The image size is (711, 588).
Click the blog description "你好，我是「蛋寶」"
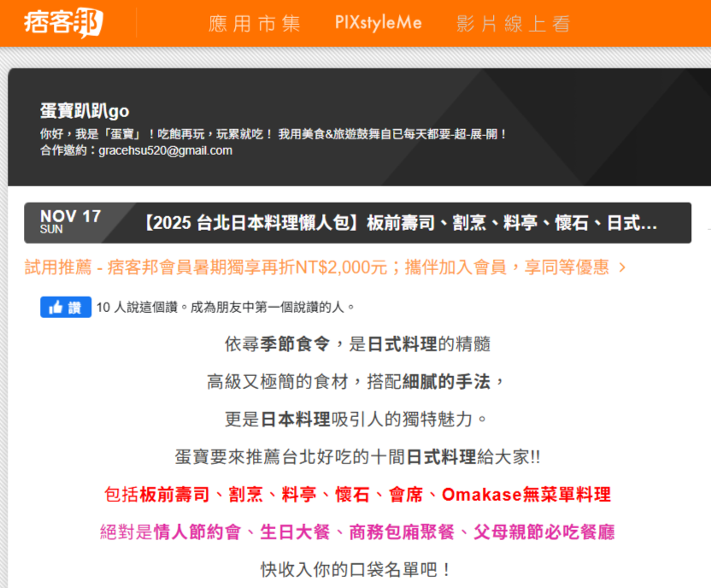coord(91,134)
